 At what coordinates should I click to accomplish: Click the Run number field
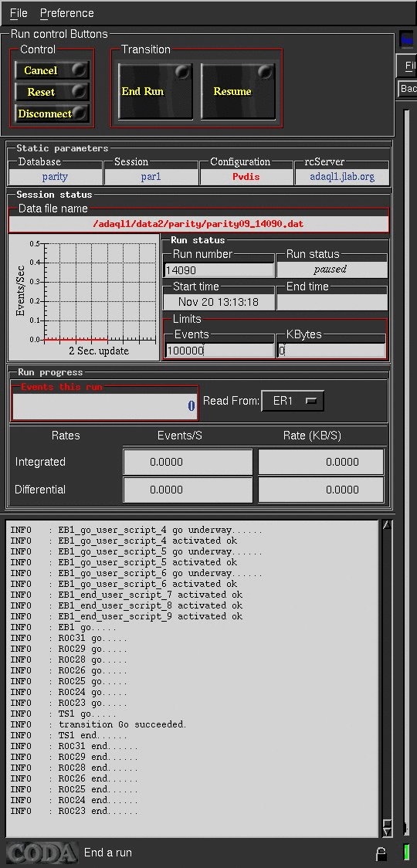tap(220, 270)
